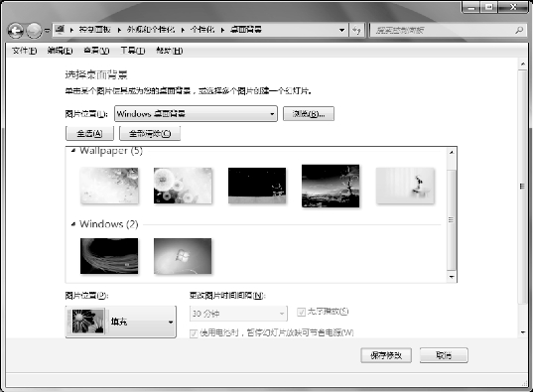Click the Save changes button
Screen dimensions: 533x392
(x=386, y=355)
